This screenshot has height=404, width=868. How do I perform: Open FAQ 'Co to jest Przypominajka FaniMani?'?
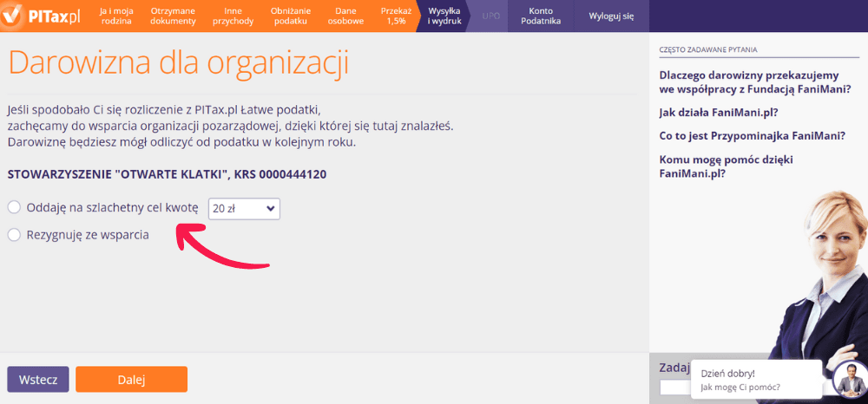[753, 135]
